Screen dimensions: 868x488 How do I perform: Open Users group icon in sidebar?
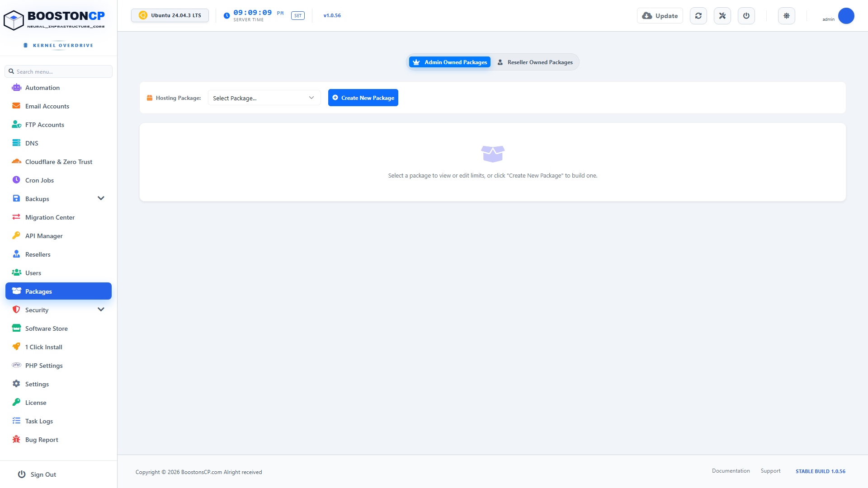pyautogui.click(x=16, y=273)
